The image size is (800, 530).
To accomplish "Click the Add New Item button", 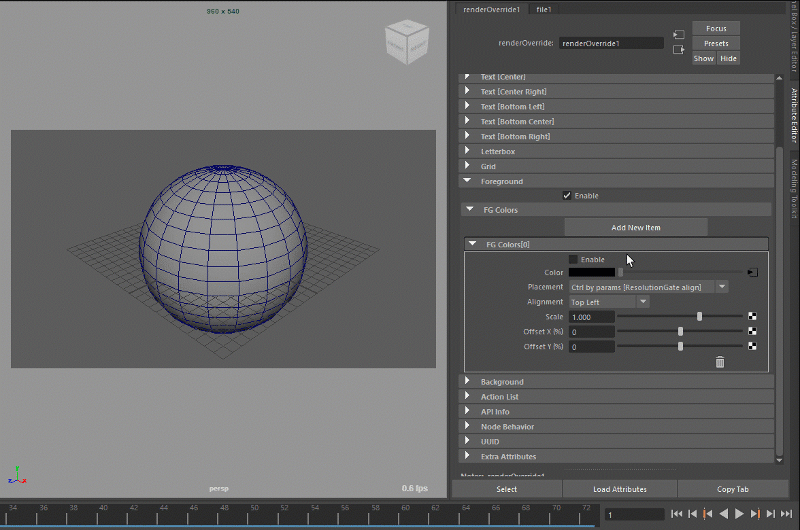I will 636,228.
